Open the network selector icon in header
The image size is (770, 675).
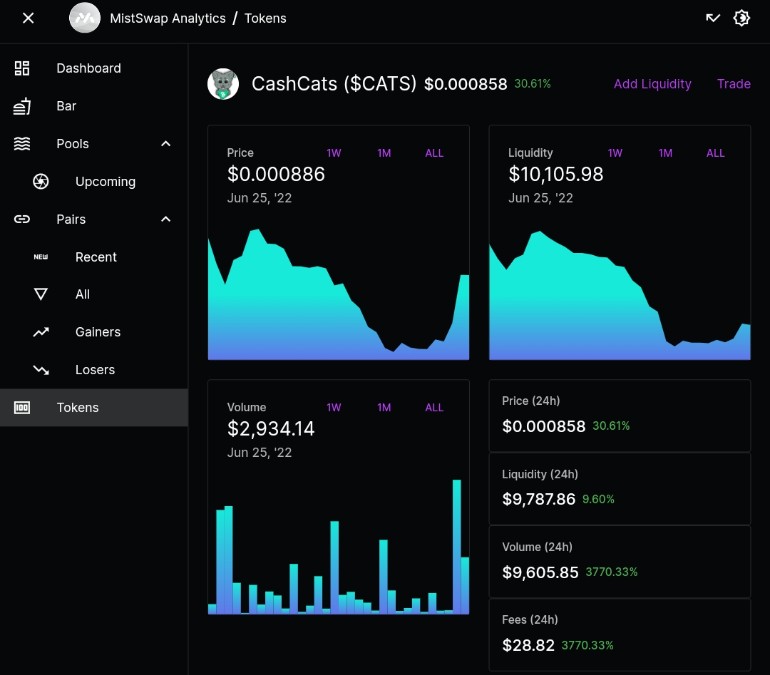(x=713, y=18)
